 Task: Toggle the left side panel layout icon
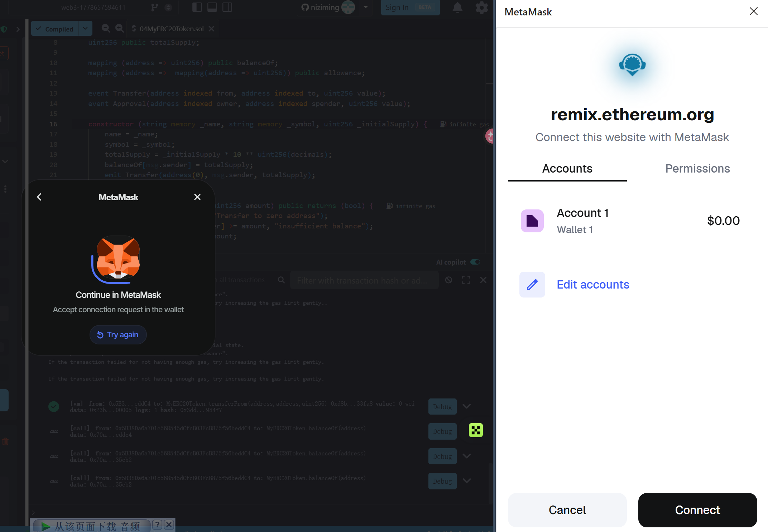point(197,7)
